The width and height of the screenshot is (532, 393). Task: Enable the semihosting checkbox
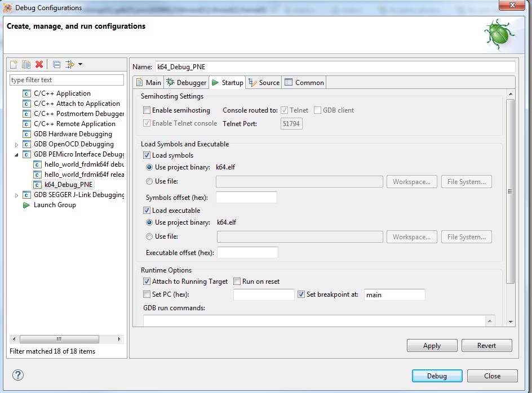pos(147,110)
